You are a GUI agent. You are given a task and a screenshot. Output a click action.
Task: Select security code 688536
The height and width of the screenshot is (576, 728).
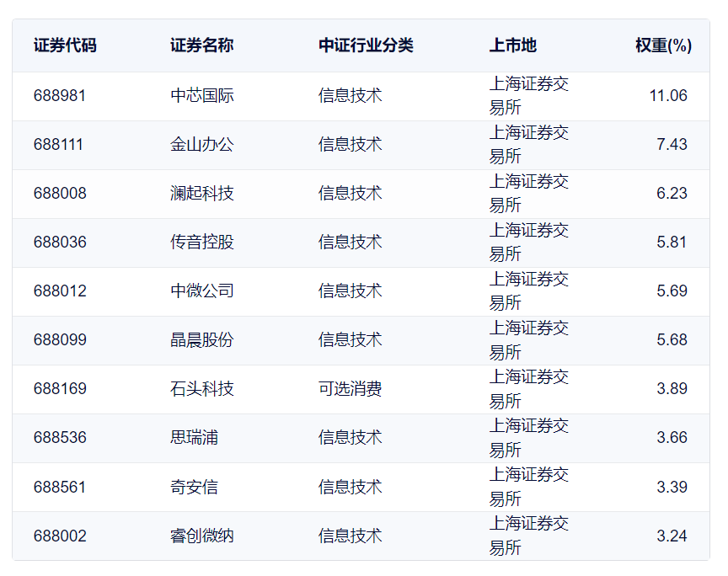coord(60,437)
